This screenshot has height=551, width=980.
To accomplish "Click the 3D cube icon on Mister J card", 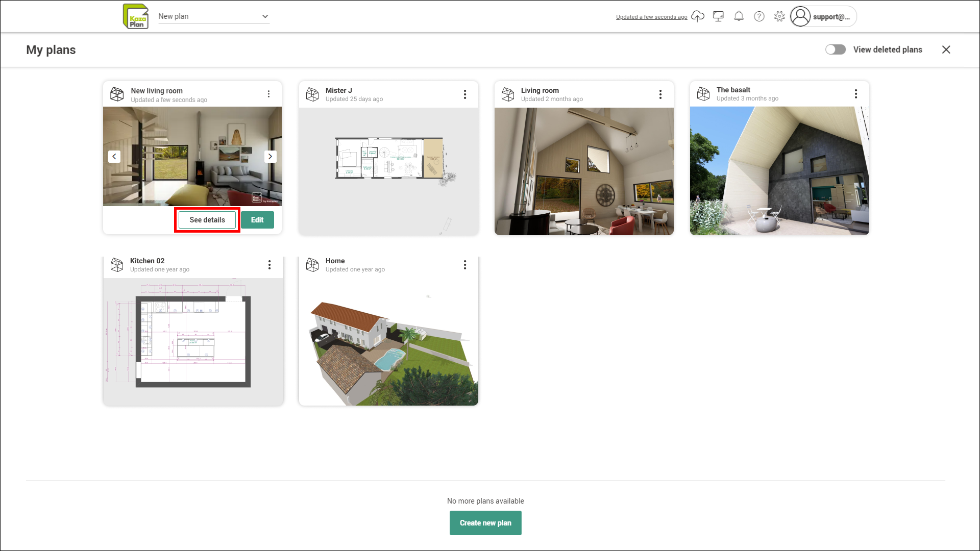I will pyautogui.click(x=312, y=94).
